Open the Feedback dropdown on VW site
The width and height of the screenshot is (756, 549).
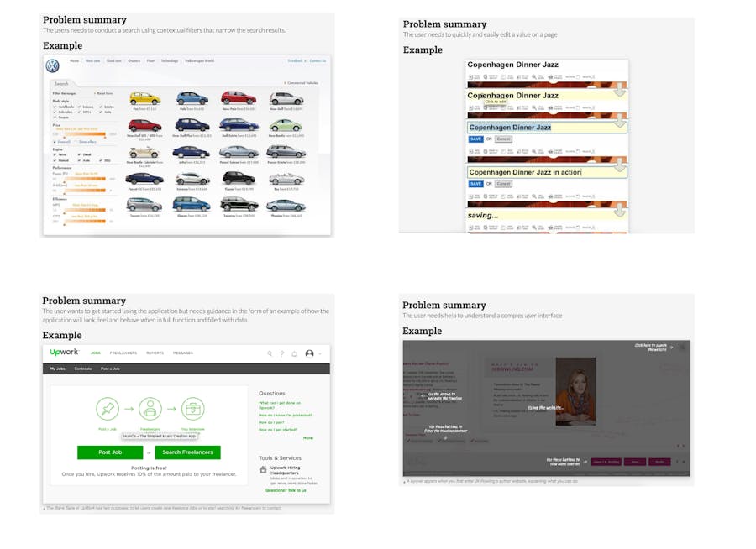(297, 60)
